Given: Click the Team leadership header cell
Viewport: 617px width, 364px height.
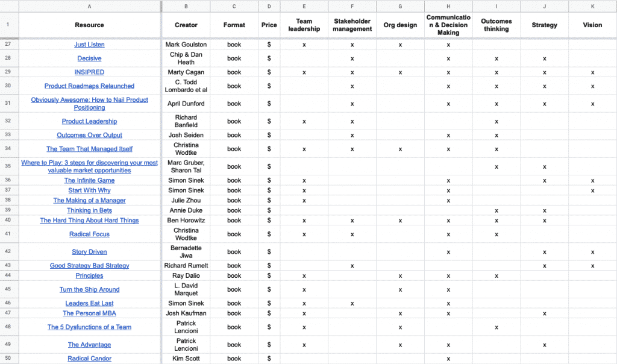Looking at the screenshot, I should click(304, 25).
